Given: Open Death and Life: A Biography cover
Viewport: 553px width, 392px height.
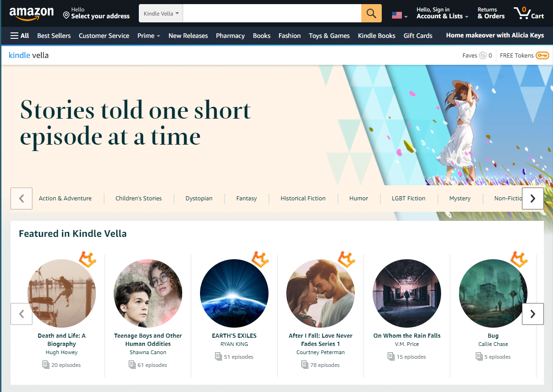Looking at the screenshot, I should pos(62,293).
